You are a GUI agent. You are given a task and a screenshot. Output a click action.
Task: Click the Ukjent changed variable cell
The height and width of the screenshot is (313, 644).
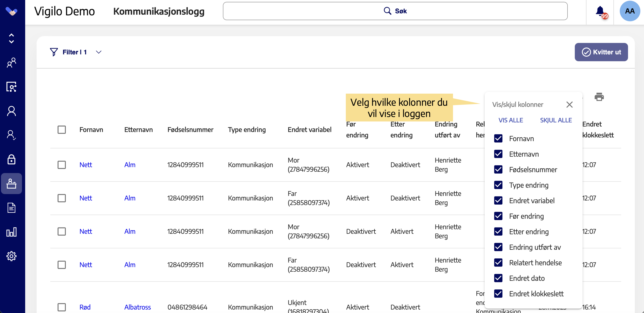[x=308, y=306]
